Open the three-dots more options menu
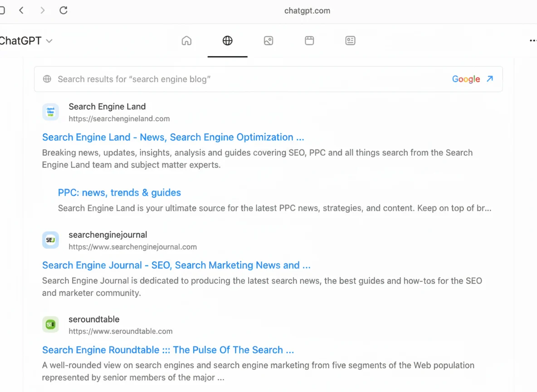The image size is (537, 392). click(x=532, y=41)
